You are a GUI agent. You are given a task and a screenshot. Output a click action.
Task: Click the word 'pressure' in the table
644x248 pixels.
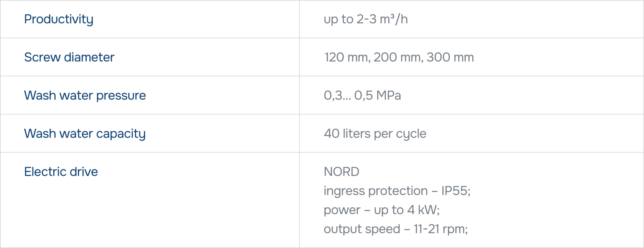click(121, 96)
